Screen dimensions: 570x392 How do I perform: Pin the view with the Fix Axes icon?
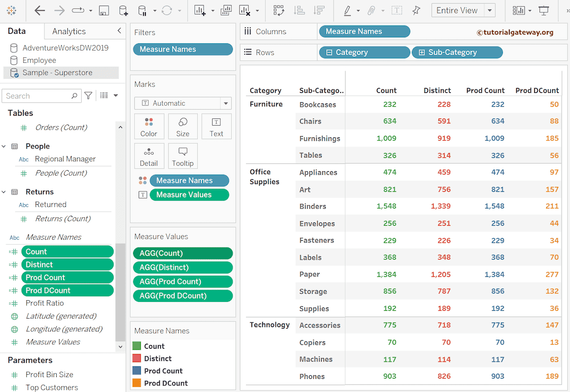[x=415, y=11]
